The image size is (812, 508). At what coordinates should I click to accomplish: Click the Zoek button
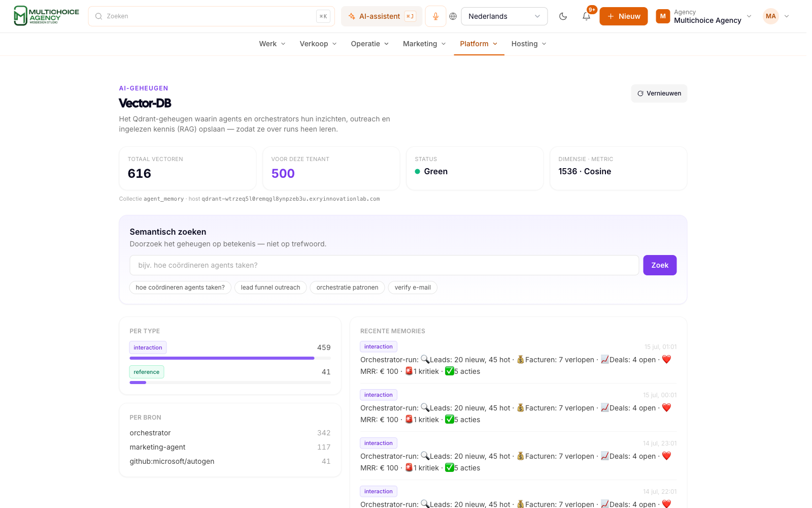[660, 265]
